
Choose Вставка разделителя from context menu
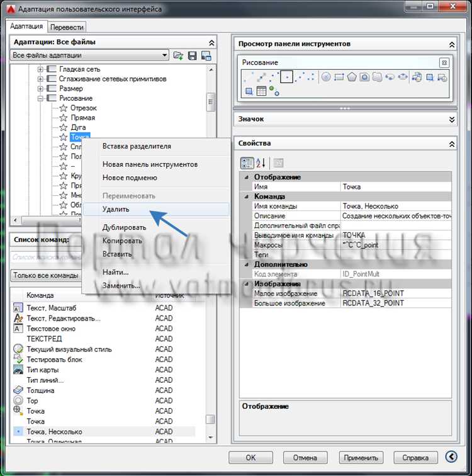(156, 146)
